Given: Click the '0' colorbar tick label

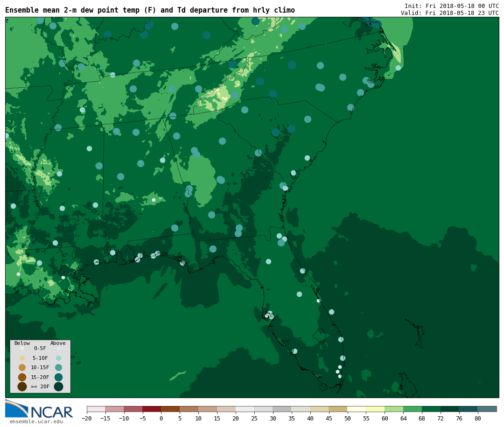Looking at the screenshot, I should [161, 418].
